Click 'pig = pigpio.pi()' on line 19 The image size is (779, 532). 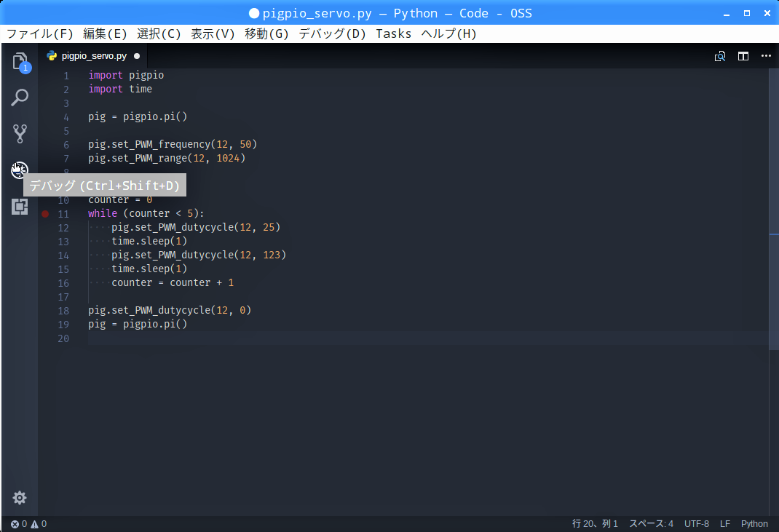coord(138,325)
